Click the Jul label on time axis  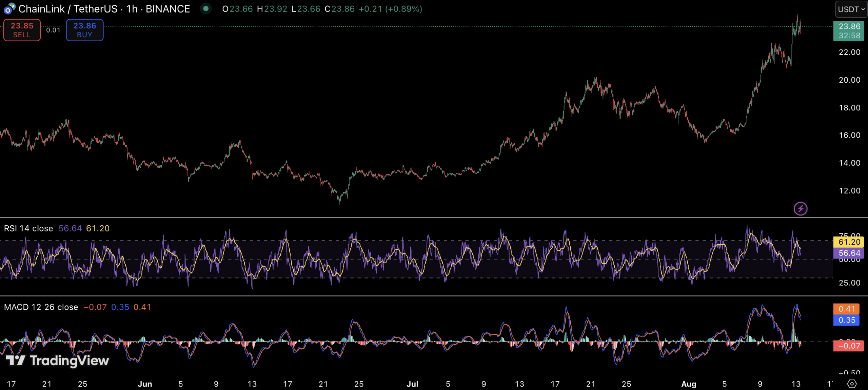point(412,384)
